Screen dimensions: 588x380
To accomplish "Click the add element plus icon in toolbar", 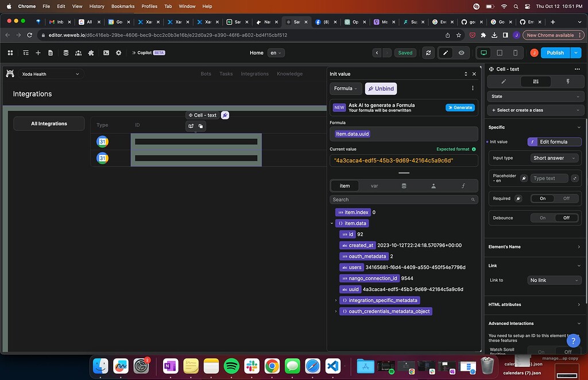I will [38, 52].
